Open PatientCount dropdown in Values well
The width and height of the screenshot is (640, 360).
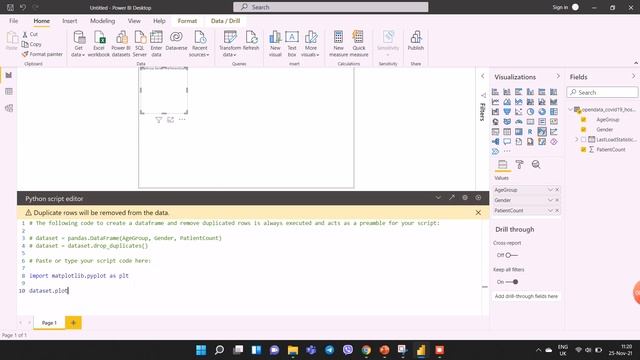pyautogui.click(x=550, y=210)
